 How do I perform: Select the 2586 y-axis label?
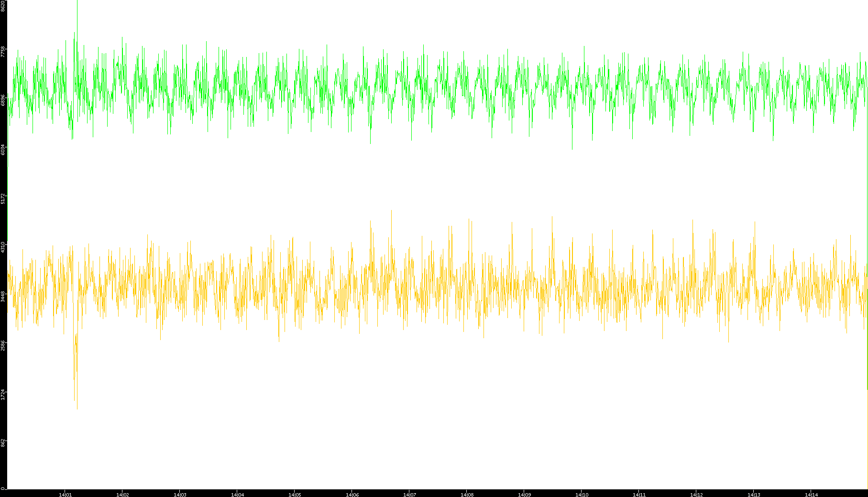tap(3, 345)
